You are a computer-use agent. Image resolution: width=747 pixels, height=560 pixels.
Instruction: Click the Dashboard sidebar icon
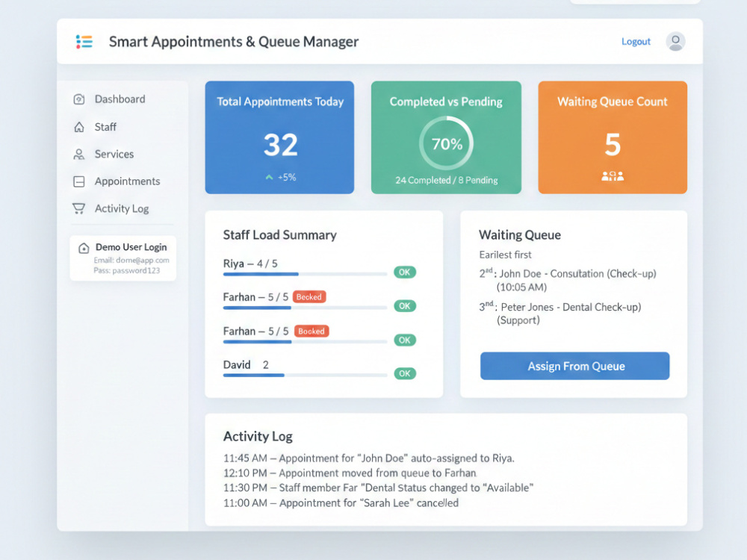tap(79, 99)
